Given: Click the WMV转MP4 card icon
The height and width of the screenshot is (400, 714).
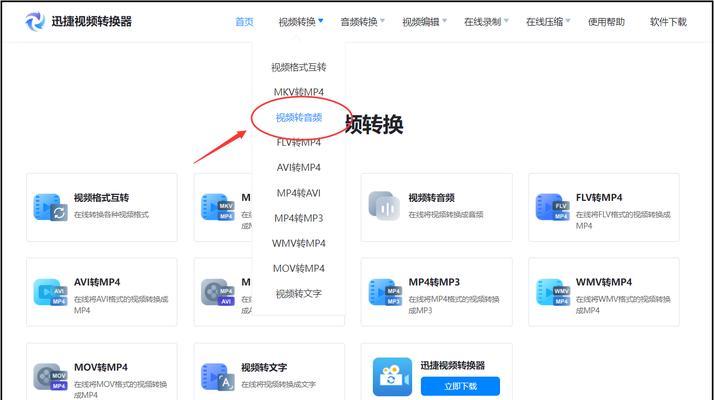Looking at the screenshot, I should click(x=553, y=292).
